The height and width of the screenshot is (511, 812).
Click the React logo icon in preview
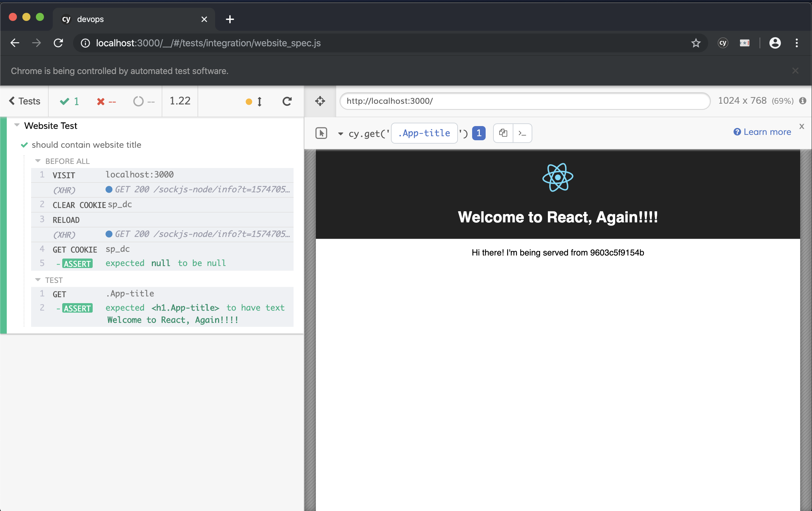coord(557,176)
